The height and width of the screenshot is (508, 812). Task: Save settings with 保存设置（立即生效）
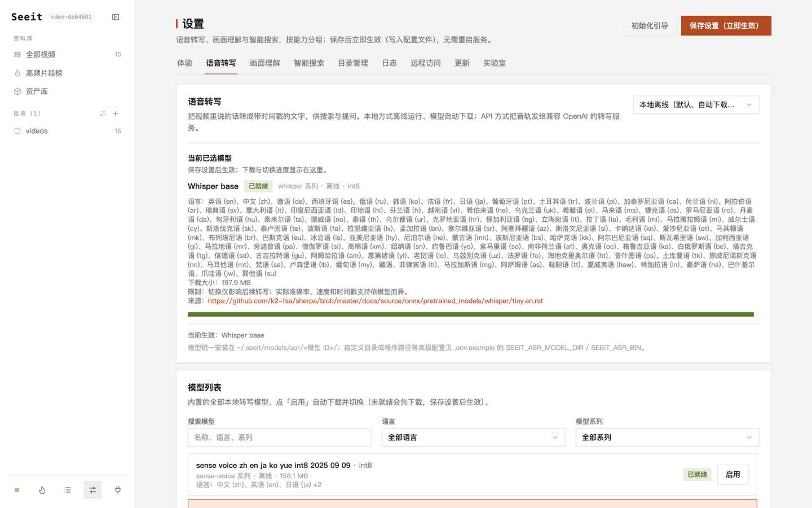click(x=726, y=26)
